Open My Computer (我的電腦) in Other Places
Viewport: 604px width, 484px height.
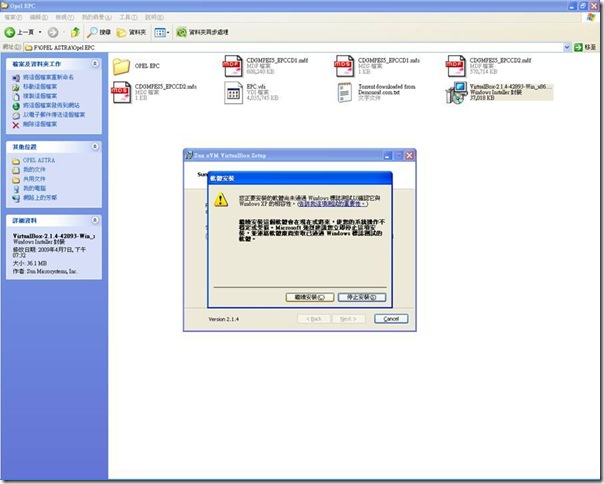coord(34,188)
